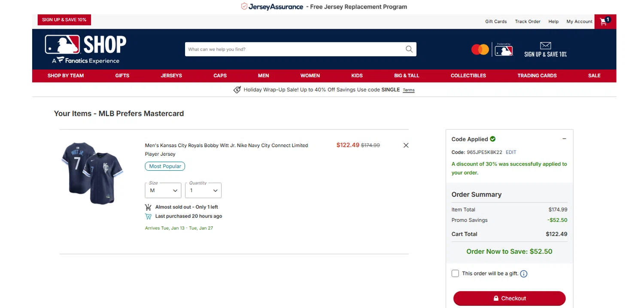Open My Account link
The width and height of the screenshot is (644, 308).
click(x=579, y=21)
